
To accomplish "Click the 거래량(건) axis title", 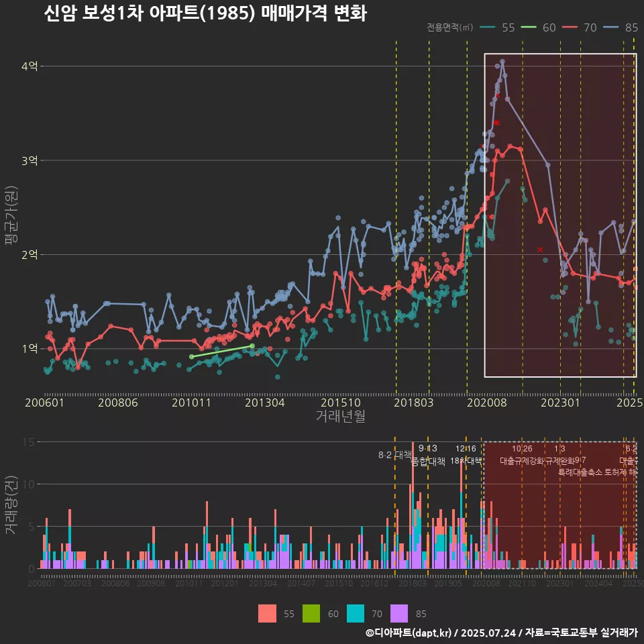I will [11, 505].
